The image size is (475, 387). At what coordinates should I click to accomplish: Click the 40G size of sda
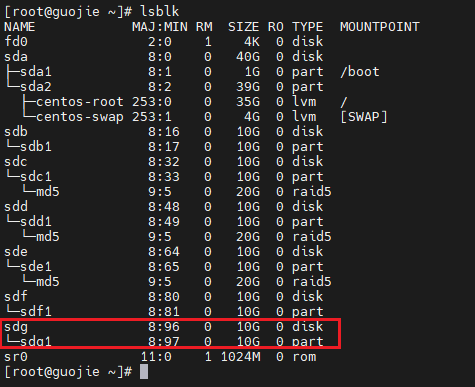click(x=248, y=57)
